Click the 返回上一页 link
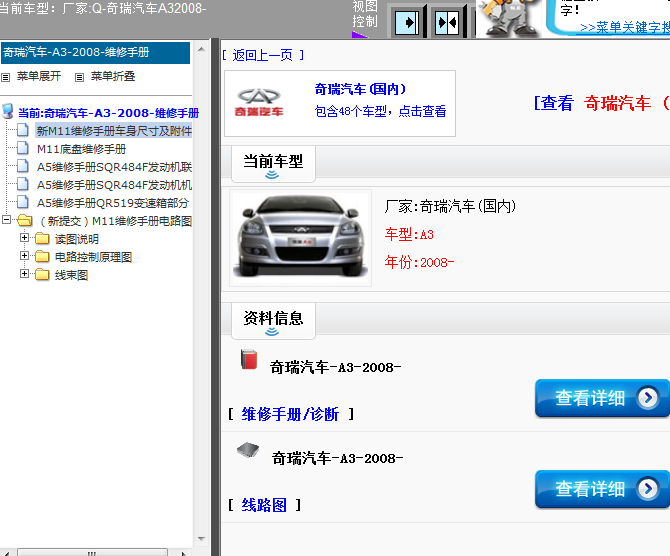The height and width of the screenshot is (556, 670). [x=263, y=55]
